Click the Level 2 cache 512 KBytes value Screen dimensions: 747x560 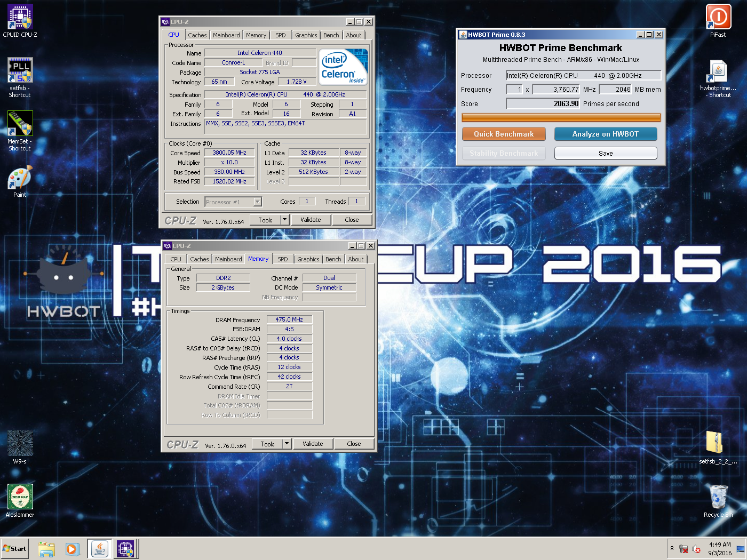click(314, 172)
